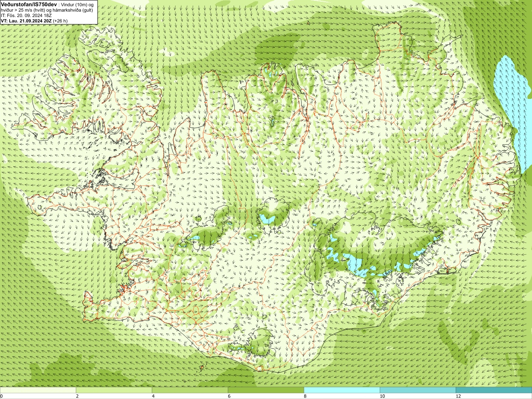Click the light cyan 8–10 legend swatch
532x399 pixels.
(x=342, y=390)
